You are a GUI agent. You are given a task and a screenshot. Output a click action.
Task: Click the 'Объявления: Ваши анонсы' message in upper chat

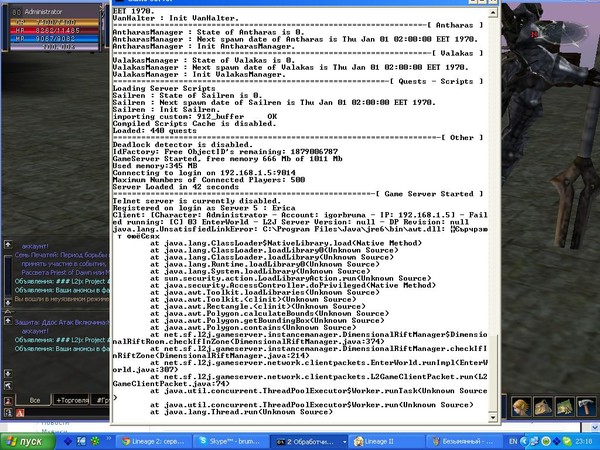62,290
